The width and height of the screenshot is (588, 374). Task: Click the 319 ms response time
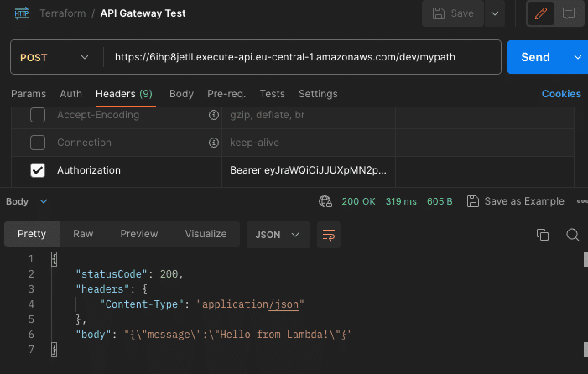pos(401,201)
